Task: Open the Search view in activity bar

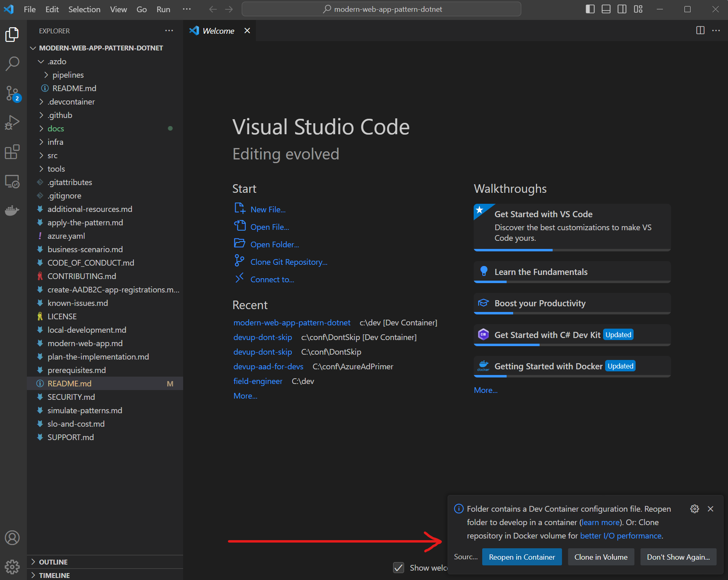Action: 12,63
